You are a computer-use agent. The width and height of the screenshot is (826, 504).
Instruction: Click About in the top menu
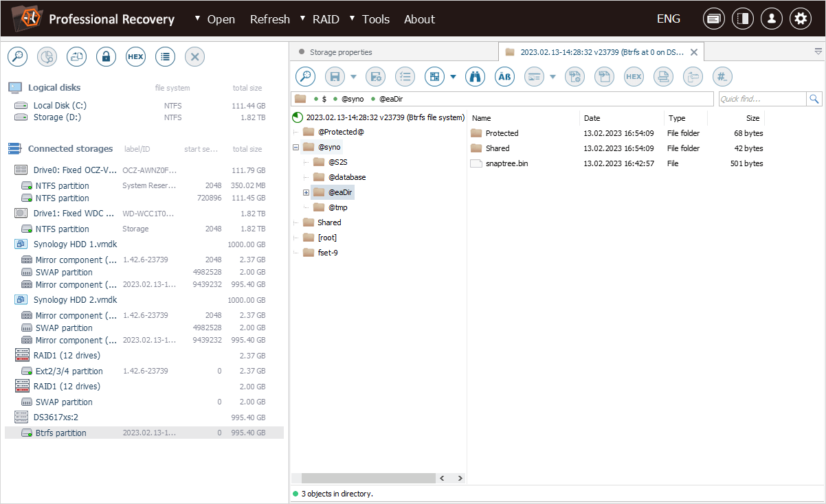(419, 19)
